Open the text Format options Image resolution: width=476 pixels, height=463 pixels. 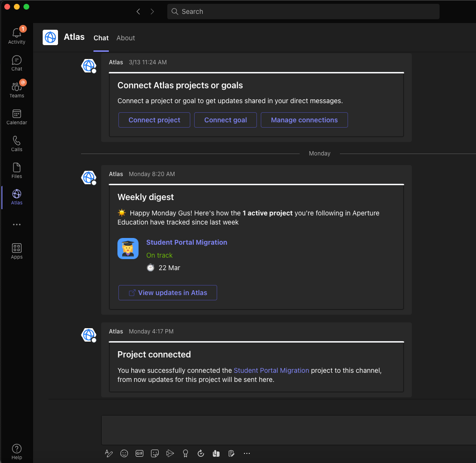pos(109,453)
